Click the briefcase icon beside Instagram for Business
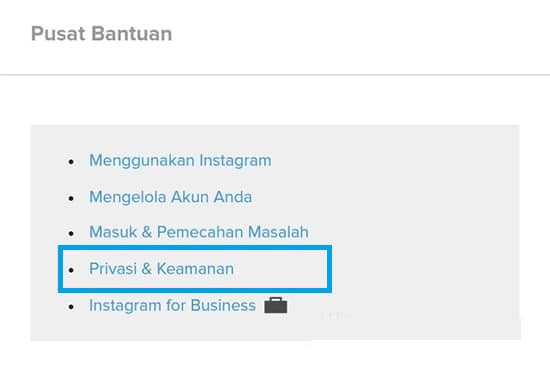The height and width of the screenshot is (384, 550). (x=276, y=305)
